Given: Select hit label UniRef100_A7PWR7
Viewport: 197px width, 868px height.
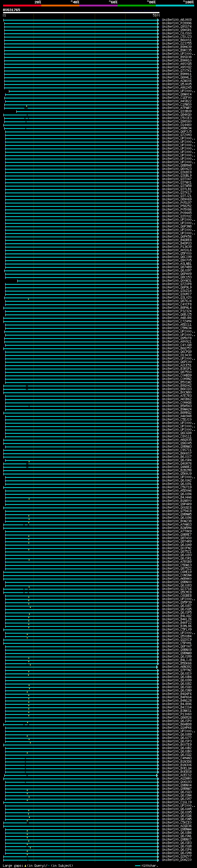Looking at the screenshot, I should (x=177, y=108).
